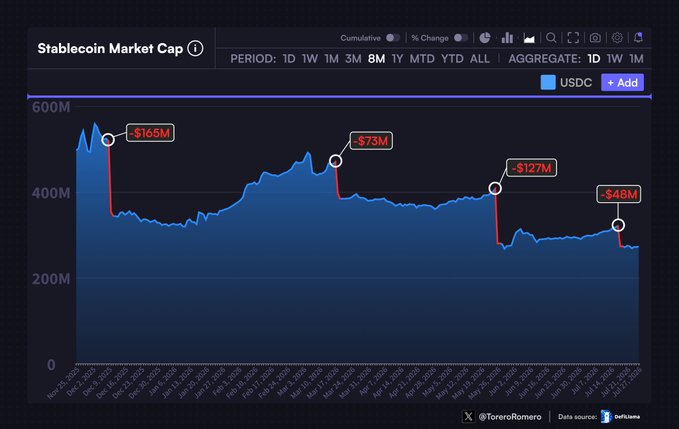Click the Data source label
Viewport: 679px width, 429px height.
coord(577,416)
